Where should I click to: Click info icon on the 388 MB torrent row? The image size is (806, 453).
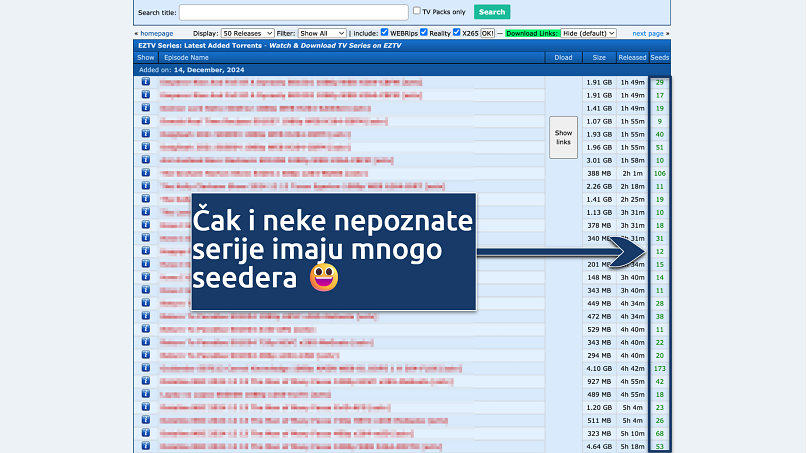click(145, 173)
